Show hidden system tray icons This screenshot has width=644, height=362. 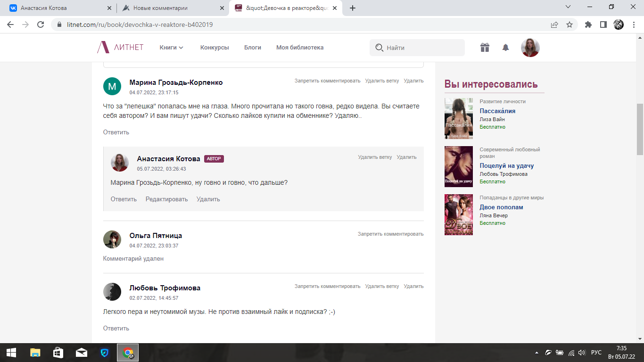(537, 353)
